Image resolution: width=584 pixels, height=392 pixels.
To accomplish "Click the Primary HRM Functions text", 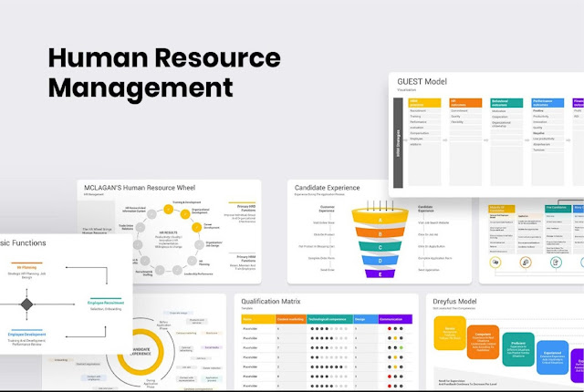I will coord(246,259).
